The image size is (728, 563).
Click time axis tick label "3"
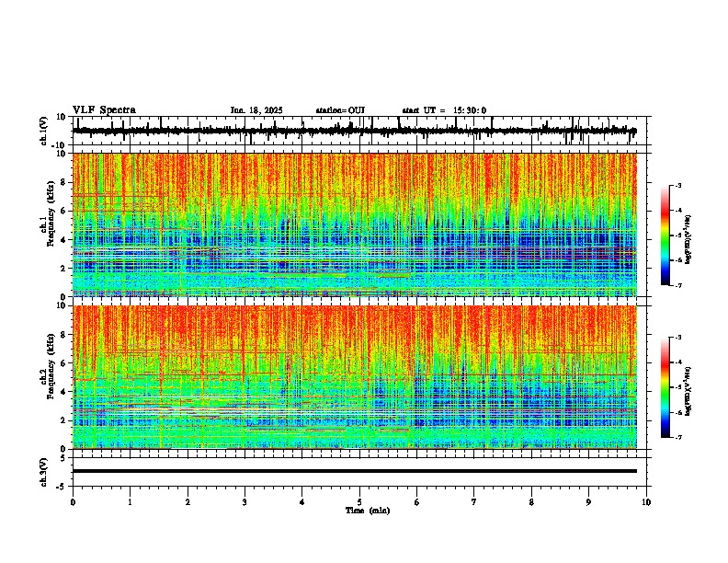(245, 502)
